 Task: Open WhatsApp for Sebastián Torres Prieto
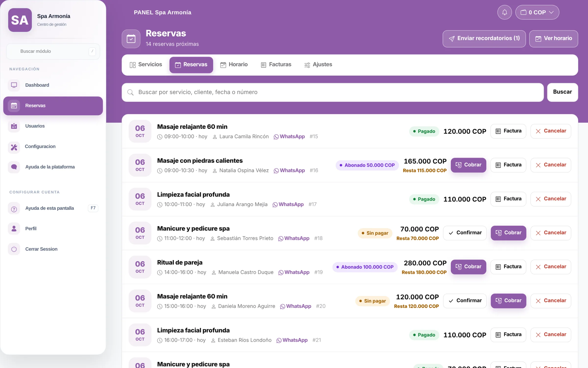pyautogui.click(x=294, y=238)
